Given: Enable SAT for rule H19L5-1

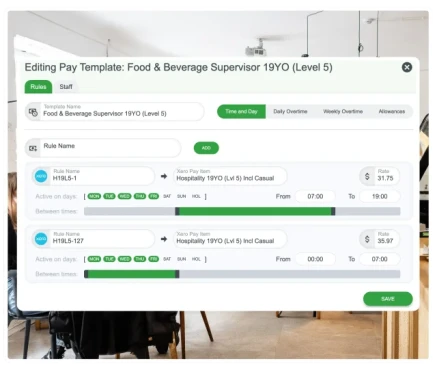Looking at the screenshot, I should point(167,196).
